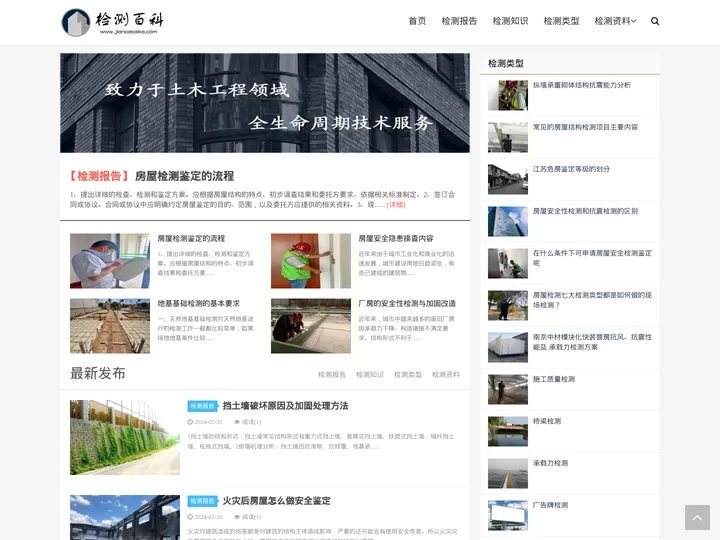Viewport: 720px width, 540px height.
Task: Click thumbnail for 常见的房屋结构检测项目
Action: pyautogui.click(x=508, y=137)
